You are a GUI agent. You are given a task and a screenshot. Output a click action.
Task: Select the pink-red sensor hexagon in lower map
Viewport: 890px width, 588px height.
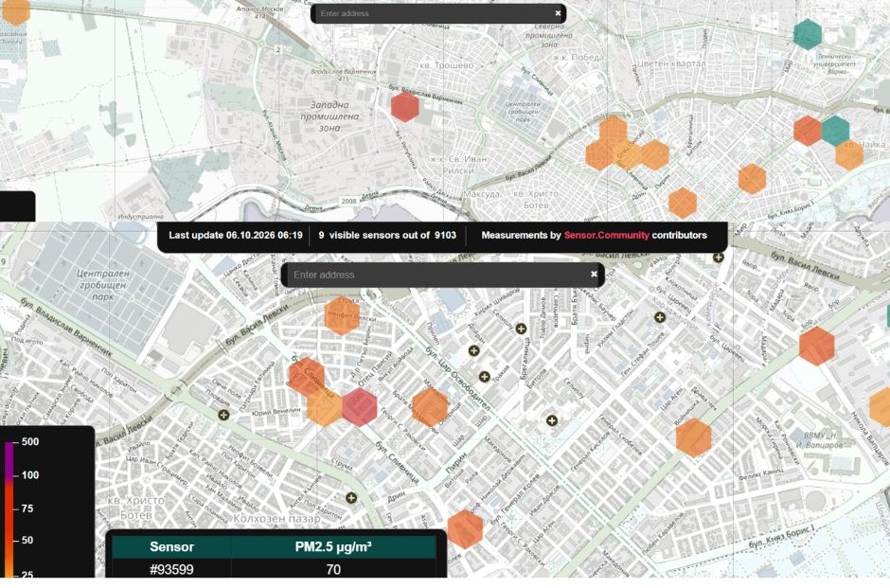point(359,407)
